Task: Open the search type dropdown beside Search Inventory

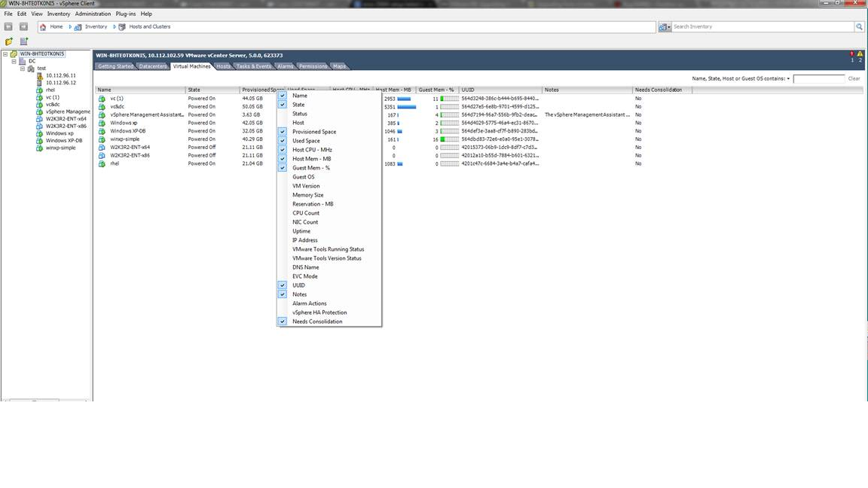Action: 665,26
